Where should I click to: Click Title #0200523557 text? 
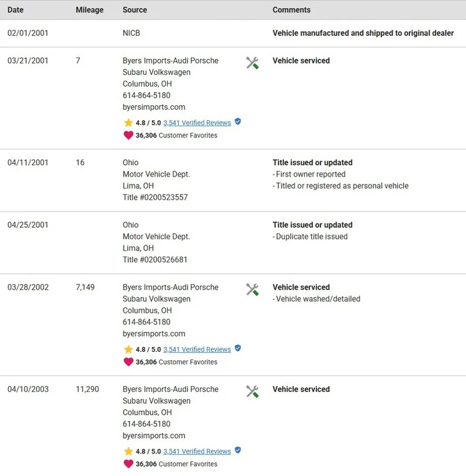point(155,197)
